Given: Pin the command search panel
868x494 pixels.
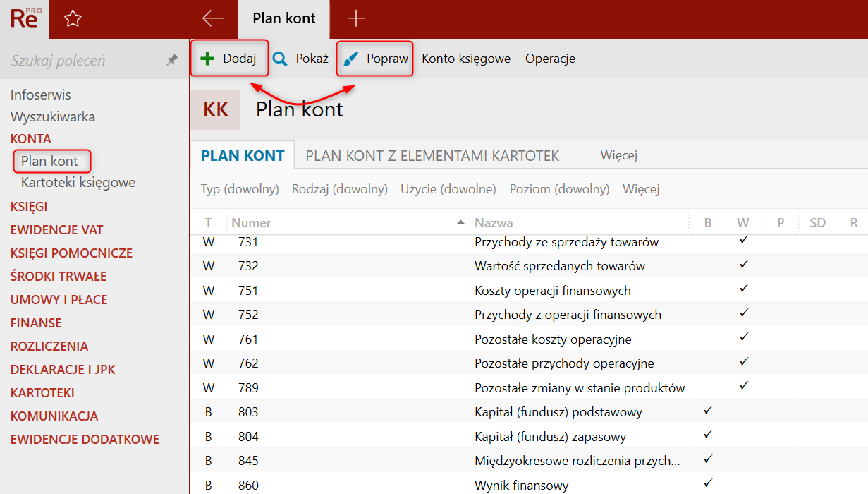Looking at the screenshot, I should pos(172,61).
